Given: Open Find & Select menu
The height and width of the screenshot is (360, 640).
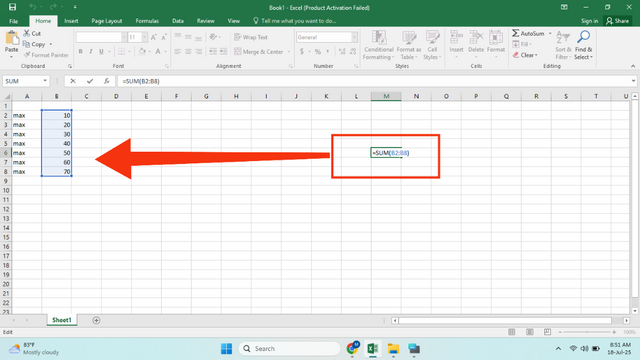Looking at the screenshot, I should (583, 45).
